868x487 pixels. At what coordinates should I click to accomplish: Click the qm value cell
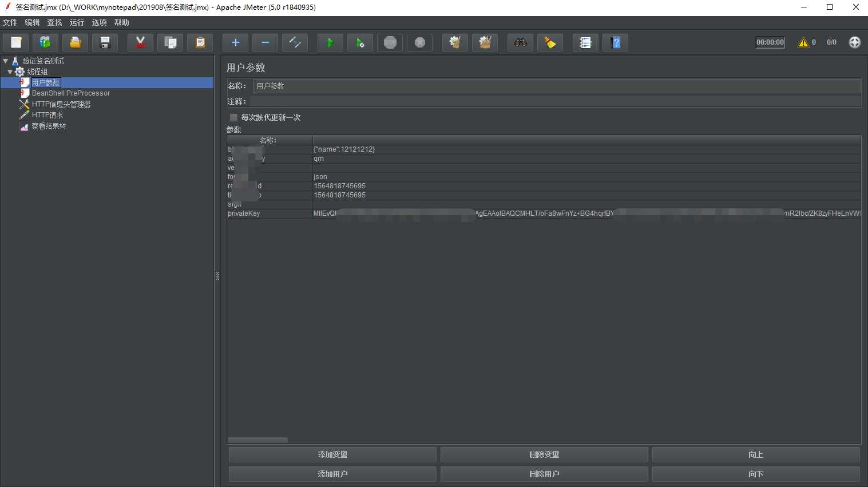(x=586, y=159)
